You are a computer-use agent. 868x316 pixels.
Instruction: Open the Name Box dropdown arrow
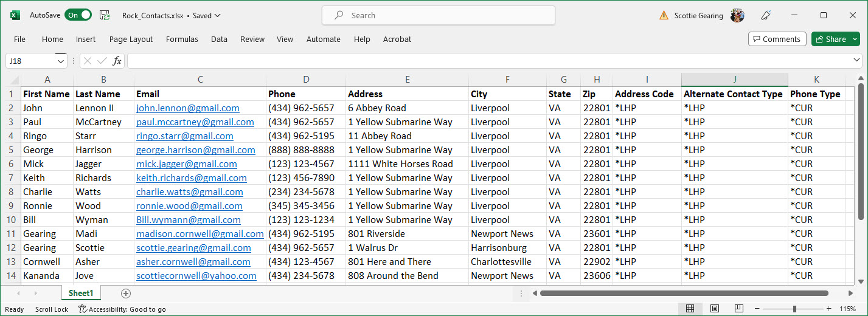point(61,61)
